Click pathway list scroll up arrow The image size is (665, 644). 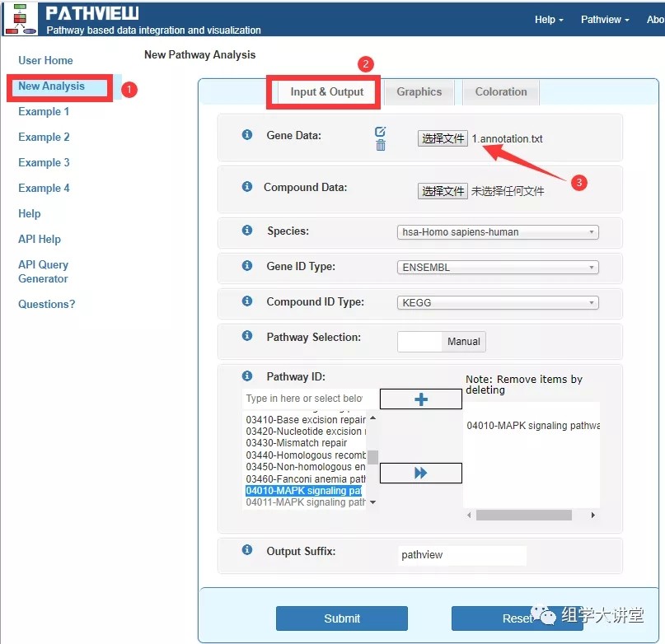click(x=372, y=418)
